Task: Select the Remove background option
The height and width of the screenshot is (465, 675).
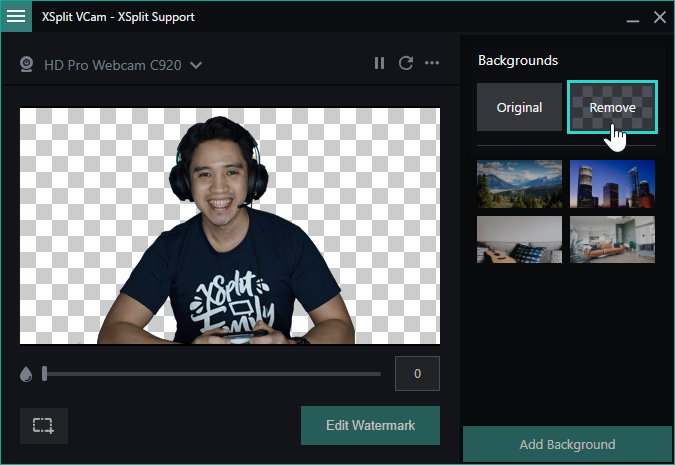Action: click(x=612, y=107)
